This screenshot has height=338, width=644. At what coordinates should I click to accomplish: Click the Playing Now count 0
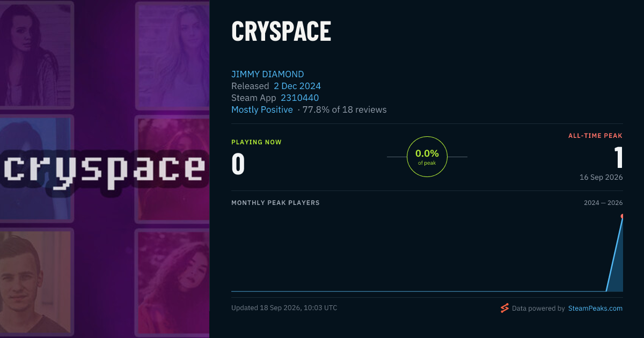[238, 164]
